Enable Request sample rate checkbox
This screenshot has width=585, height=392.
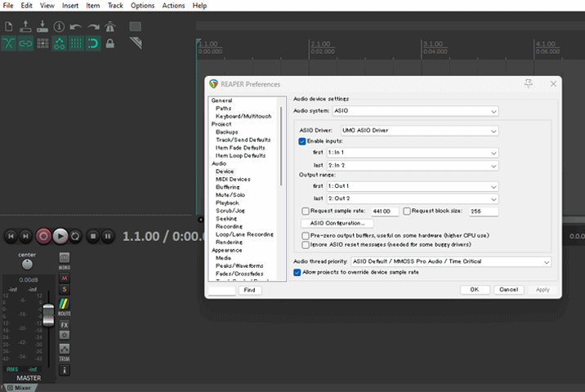click(x=306, y=211)
